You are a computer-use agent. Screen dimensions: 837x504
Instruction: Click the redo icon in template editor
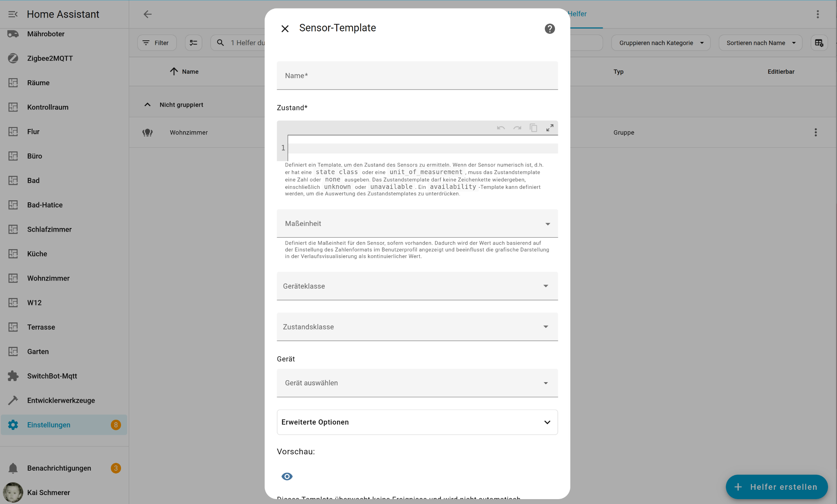point(517,128)
